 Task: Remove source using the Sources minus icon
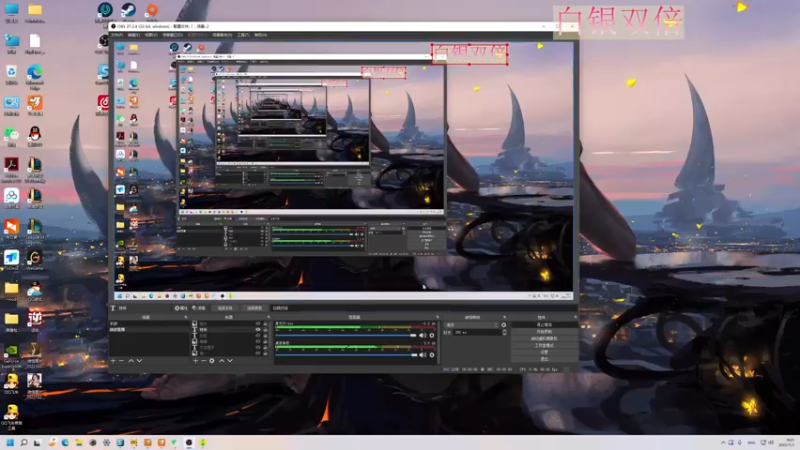[x=203, y=360]
